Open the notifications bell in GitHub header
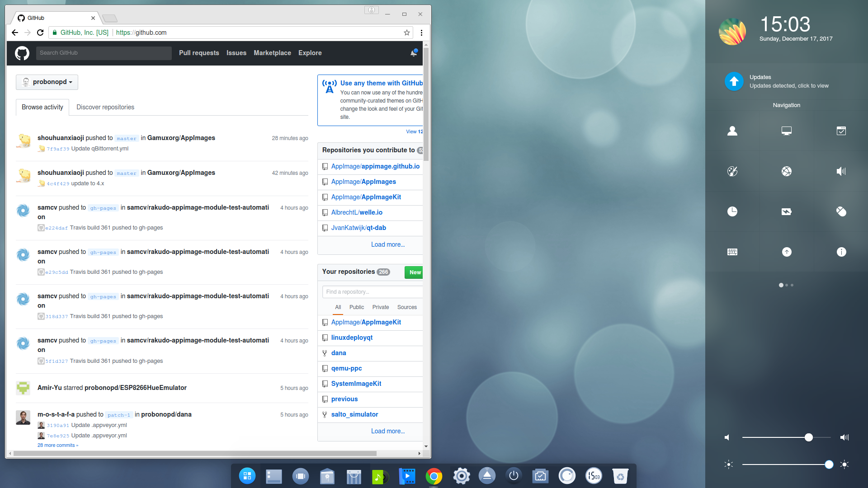The width and height of the screenshot is (868, 488). [414, 53]
